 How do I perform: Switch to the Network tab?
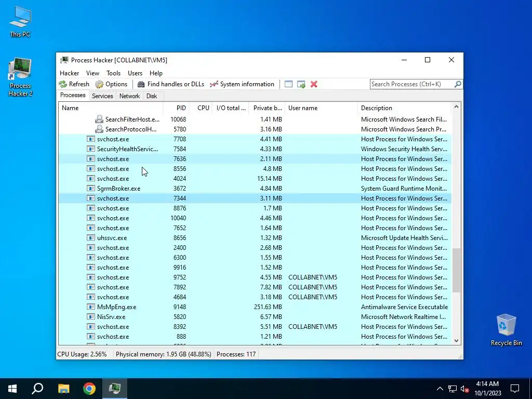(x=129, y=96)
